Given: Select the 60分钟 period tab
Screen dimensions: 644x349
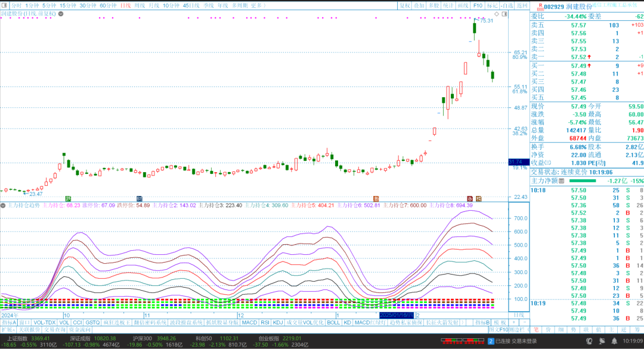Looking at the screenshot, I should pos(108,6).
